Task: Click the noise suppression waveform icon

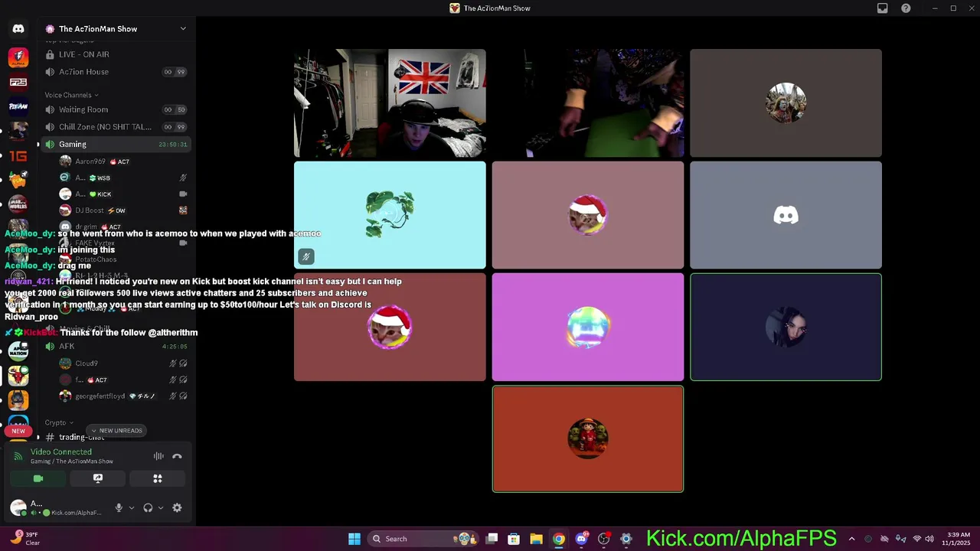Action: (x=158, y=456)
